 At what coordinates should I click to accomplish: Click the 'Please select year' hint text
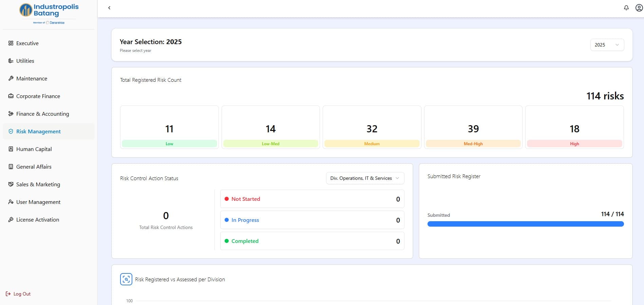click(x=135, y=51)
